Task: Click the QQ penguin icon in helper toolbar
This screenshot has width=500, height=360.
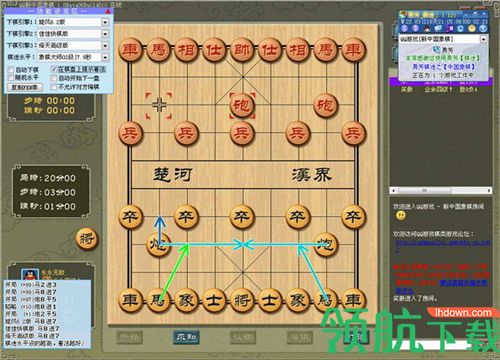Action: [426, 29]
